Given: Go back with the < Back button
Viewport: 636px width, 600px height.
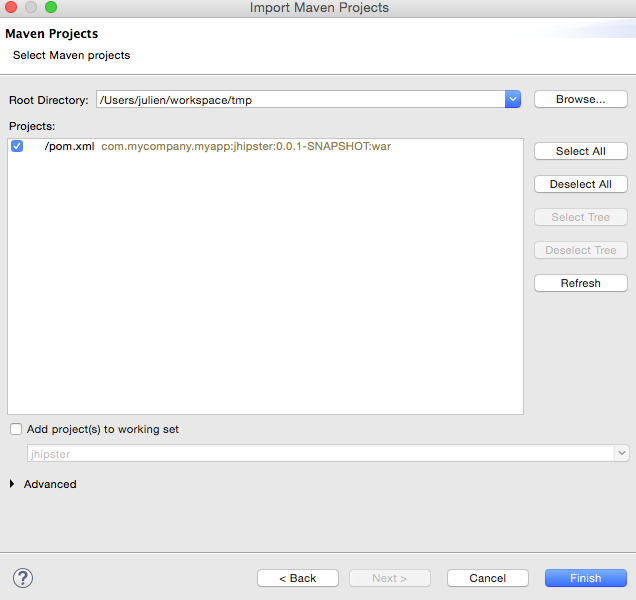Looking at the screenshot, I should 297,578.
